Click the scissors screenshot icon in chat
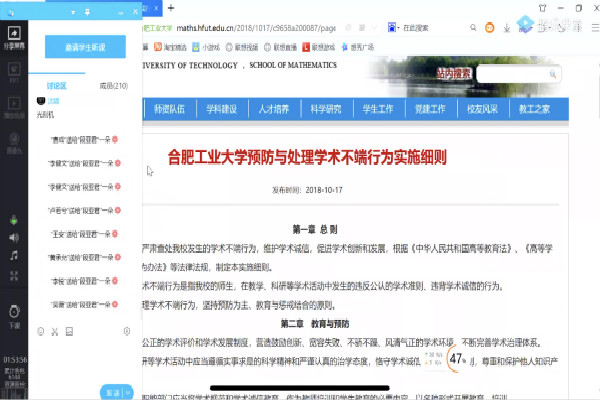 [55, 331]
